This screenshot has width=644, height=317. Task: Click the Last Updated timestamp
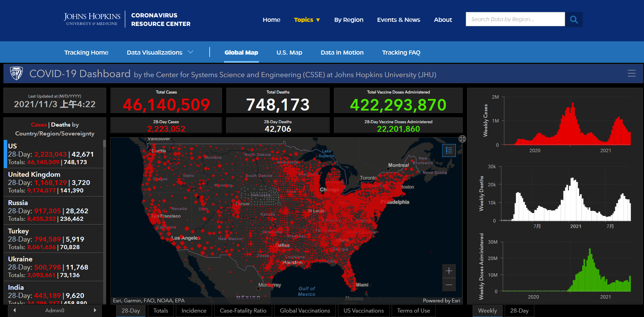click(x=55, y=104)
